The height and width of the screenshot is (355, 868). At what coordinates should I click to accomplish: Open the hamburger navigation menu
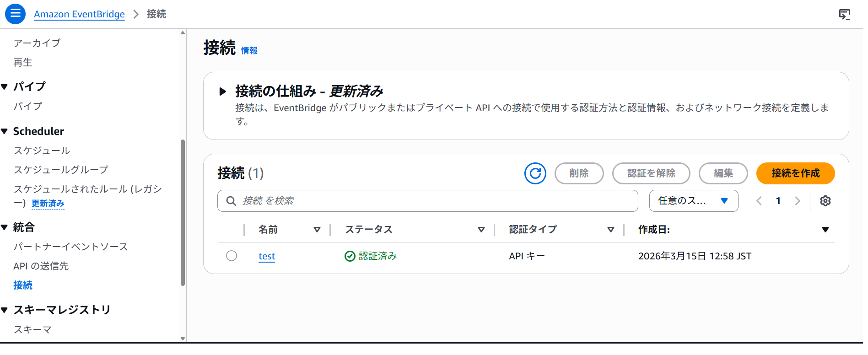(x=15, y=14)
